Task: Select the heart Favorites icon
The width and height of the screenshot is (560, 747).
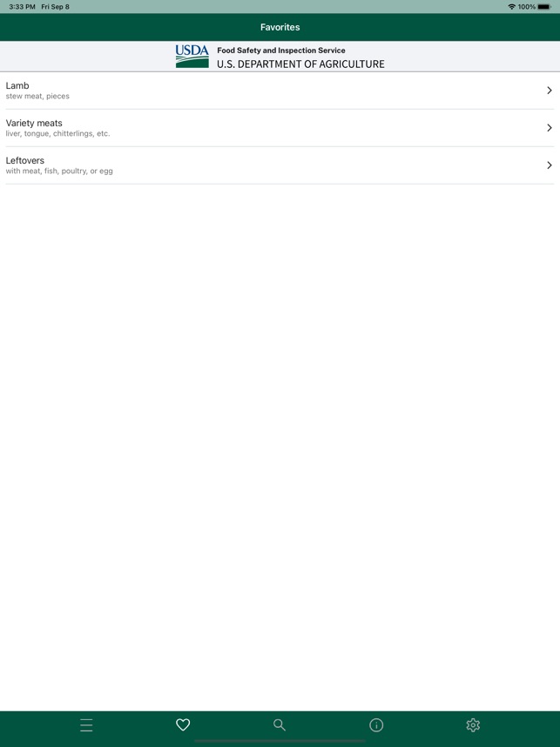Action: click(183, 724)
